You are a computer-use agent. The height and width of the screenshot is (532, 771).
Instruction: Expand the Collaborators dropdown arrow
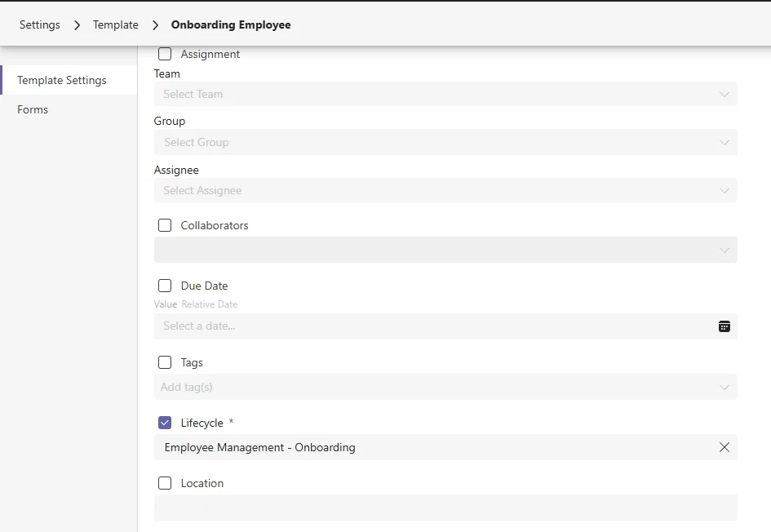[x=724, y=250]
